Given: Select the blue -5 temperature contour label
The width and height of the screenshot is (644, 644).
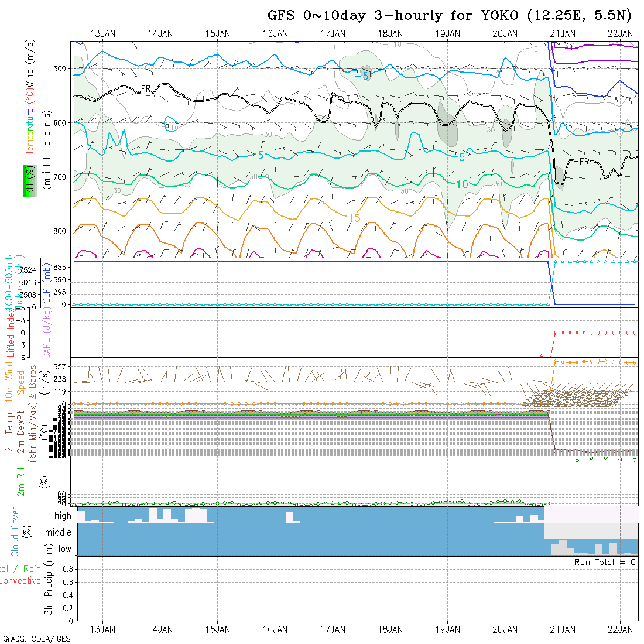Looking at the screenshot, I should tap(362, 76).
